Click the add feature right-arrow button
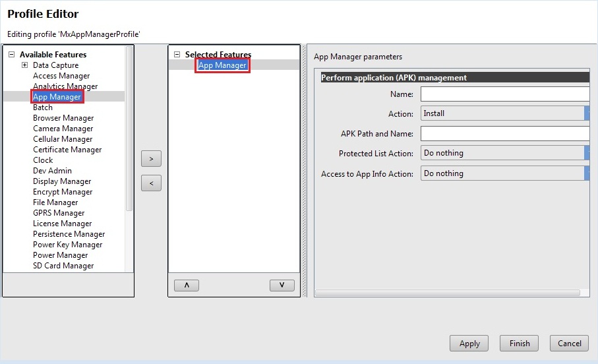 click(x=151, y=159)
